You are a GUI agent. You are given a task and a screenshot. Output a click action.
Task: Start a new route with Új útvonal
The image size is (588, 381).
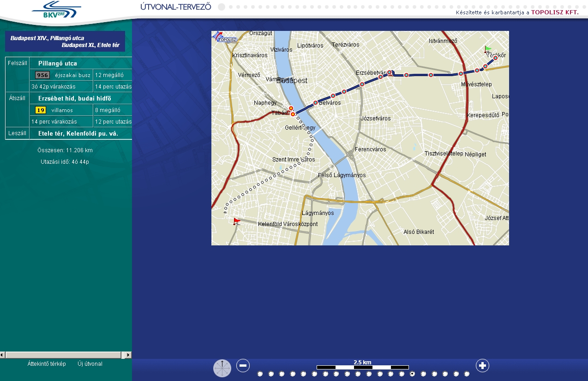[90, 364]
